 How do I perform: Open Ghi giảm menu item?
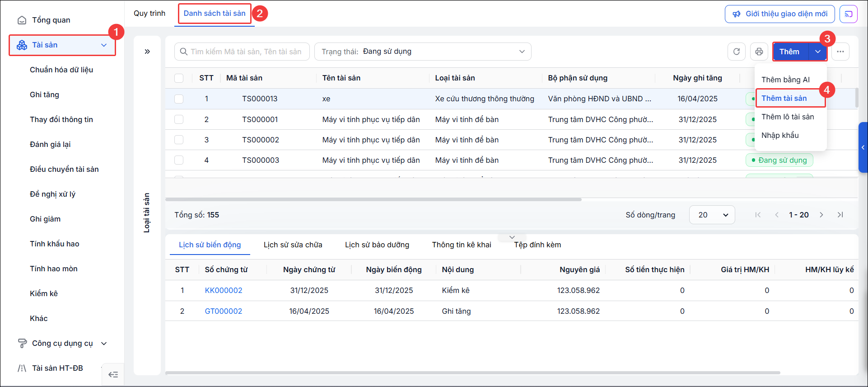[x=45, y=219]
